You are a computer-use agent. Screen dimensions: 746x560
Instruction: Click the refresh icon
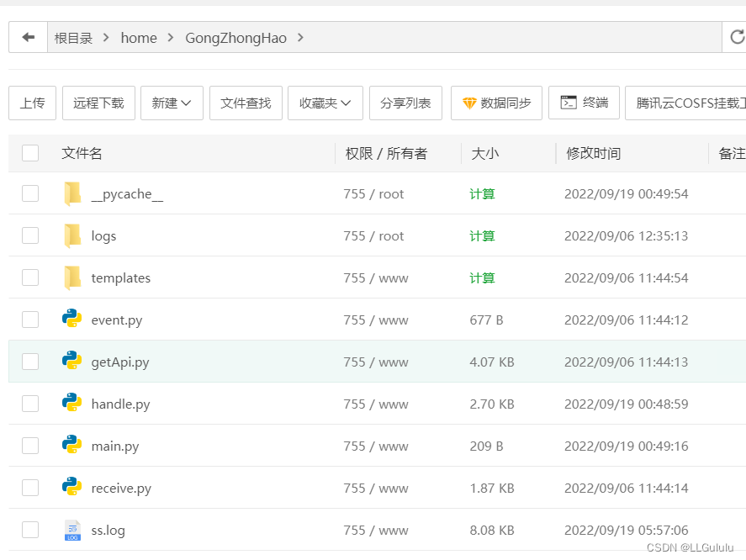pos(737,37)
